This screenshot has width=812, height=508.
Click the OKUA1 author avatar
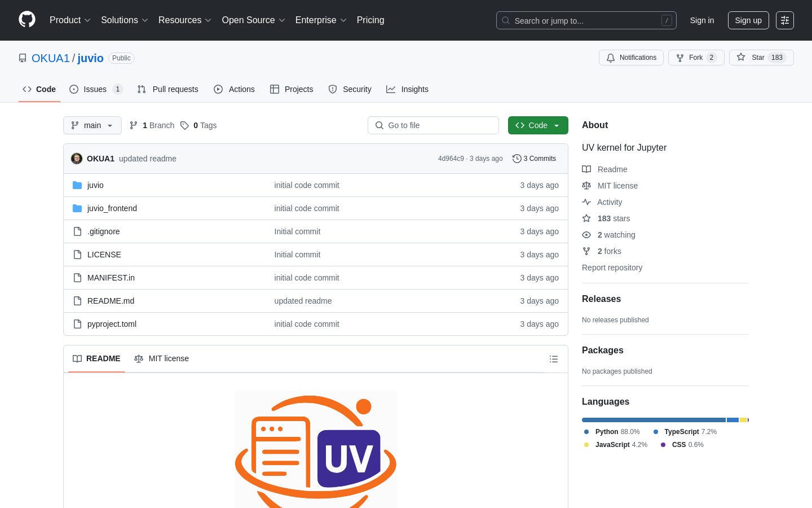coord(77,159)
